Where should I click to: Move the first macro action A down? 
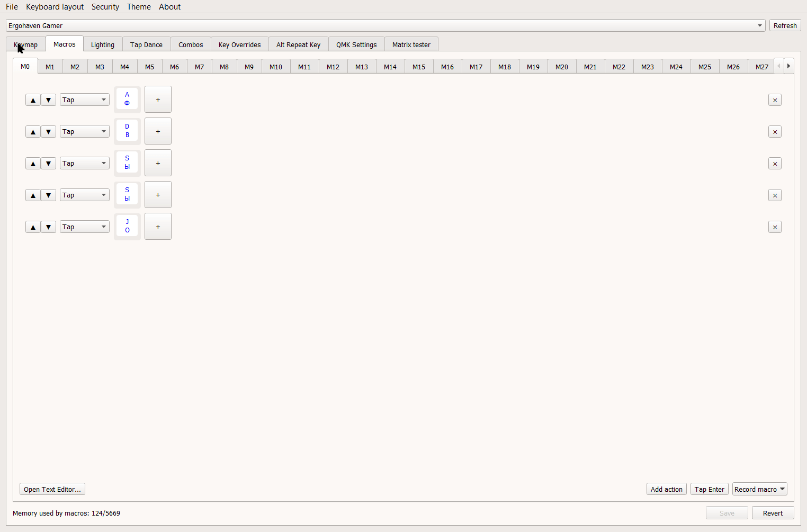point(48,100)
